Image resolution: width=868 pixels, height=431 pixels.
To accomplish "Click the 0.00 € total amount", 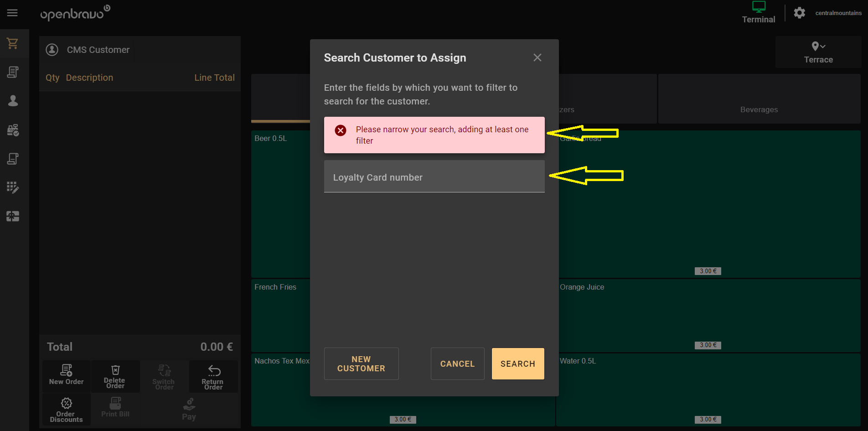I will 217,347.
